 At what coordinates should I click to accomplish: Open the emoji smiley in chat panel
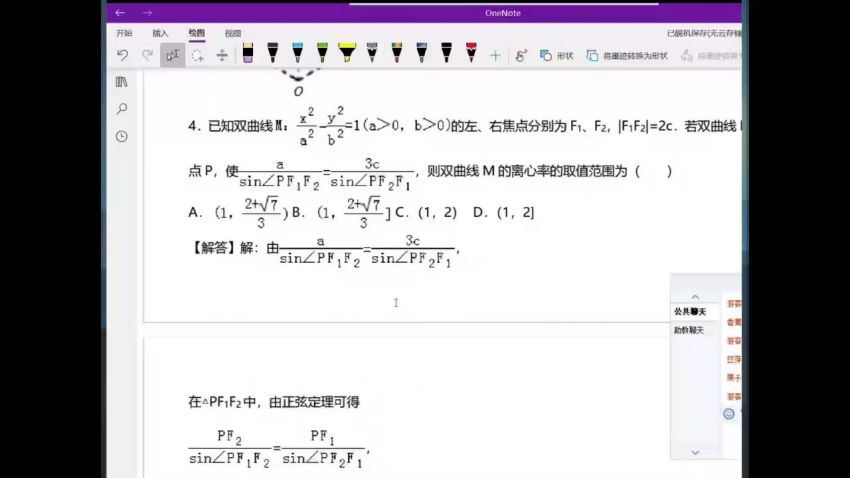pos(729,414)
